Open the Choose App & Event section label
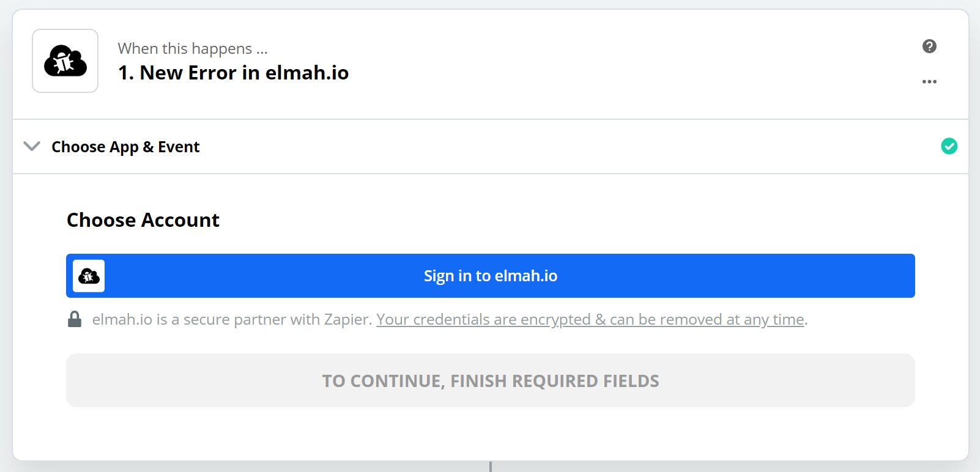The image size is (980, 472). [x=125, y=147]
